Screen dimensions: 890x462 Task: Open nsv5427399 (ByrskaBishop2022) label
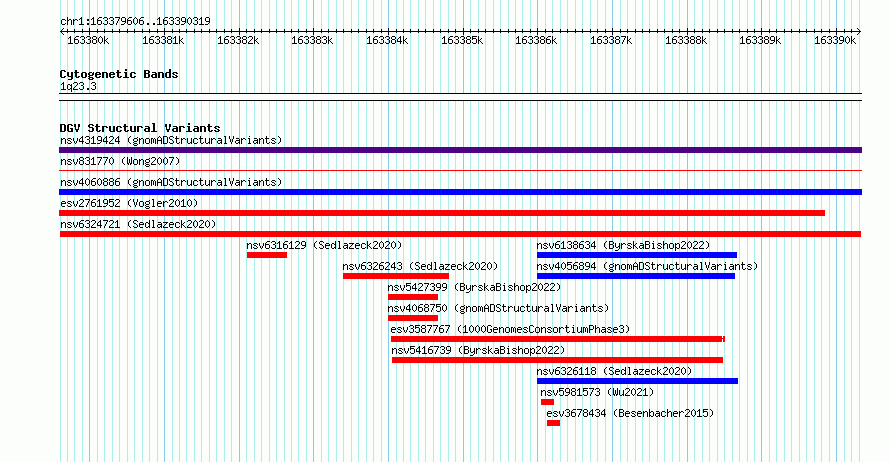tap(474, 287)
